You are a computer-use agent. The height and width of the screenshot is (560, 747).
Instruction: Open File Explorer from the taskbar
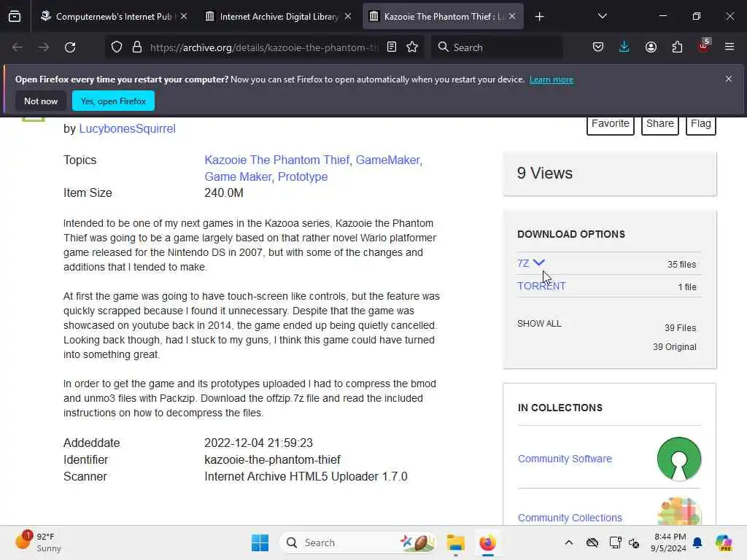coord(455,542)
